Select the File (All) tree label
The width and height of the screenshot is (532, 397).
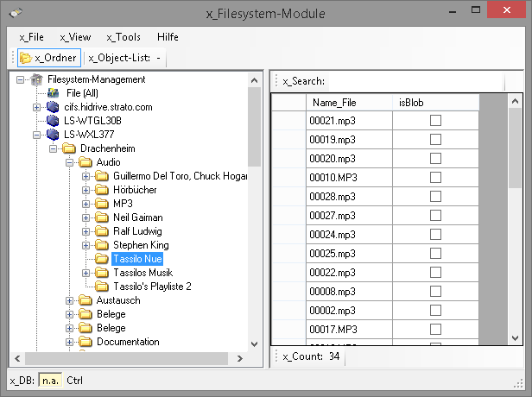click(x=82, y=93)
